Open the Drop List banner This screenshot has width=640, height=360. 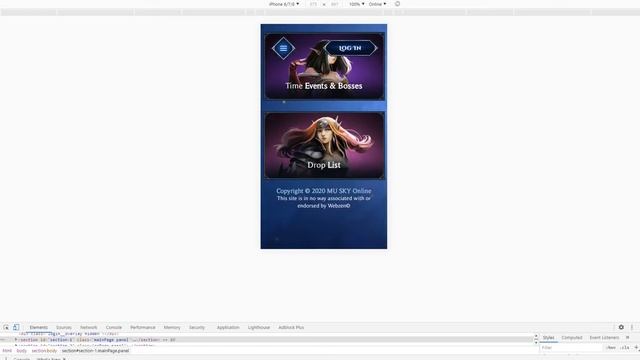coord(324,146)
